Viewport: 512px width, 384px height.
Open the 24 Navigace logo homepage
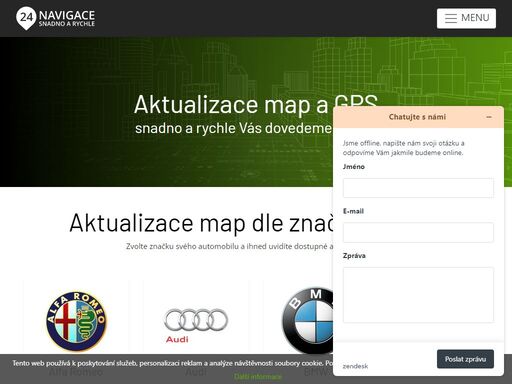tap(55, 18)
